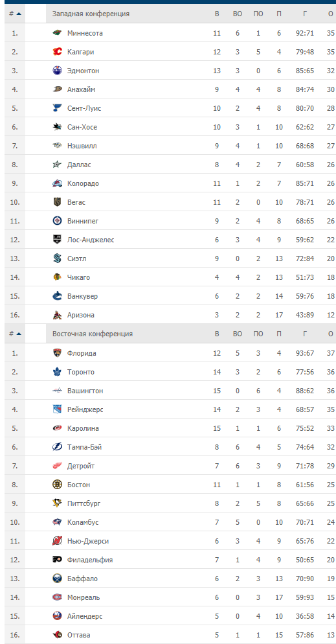
Task: Sort Western table by В wins column
Action: tap(217, 14)
